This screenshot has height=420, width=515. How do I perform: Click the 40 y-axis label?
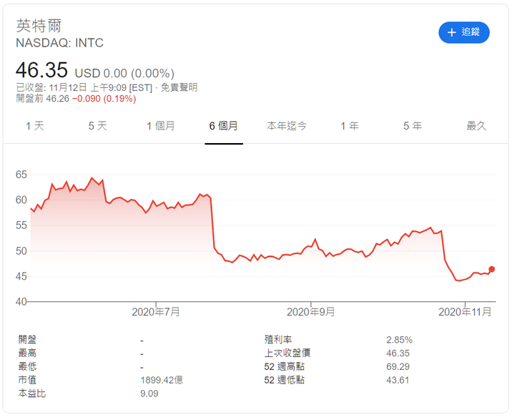click(21, 302)
